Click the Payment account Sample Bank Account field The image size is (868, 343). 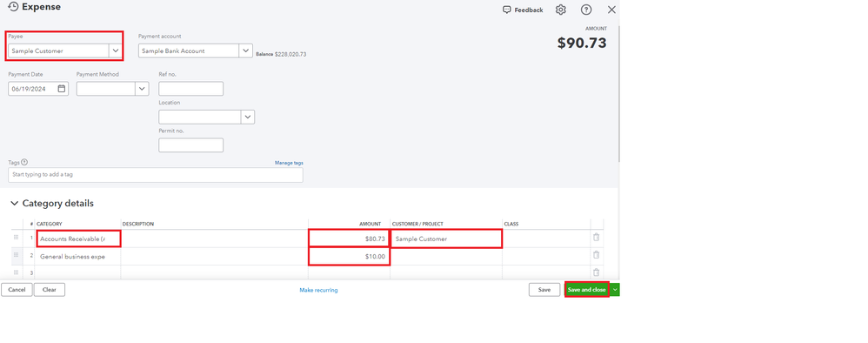[189, 50]
